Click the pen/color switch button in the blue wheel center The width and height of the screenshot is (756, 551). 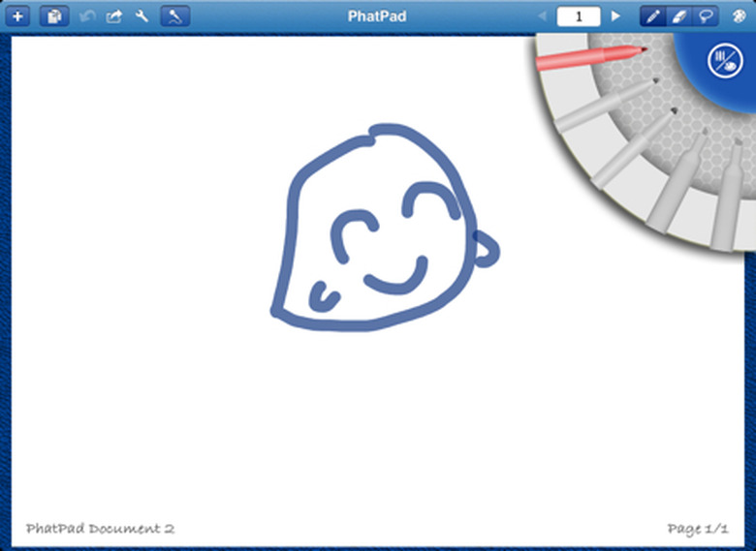coord(722,60)
